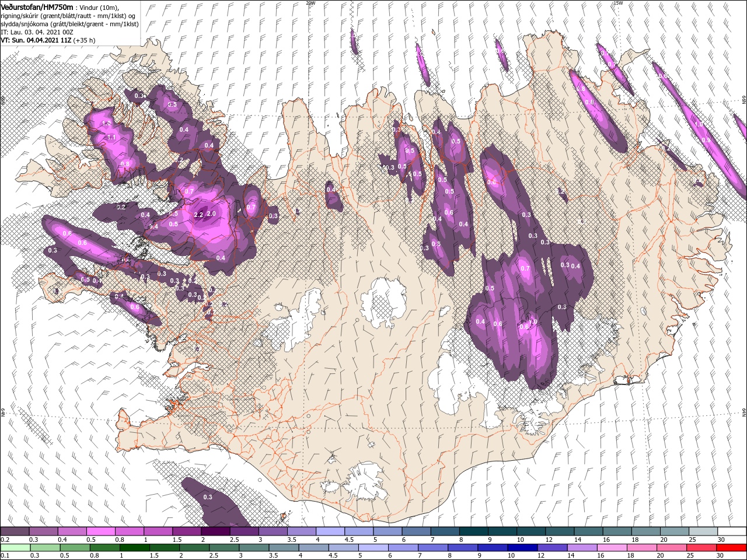Click the '20W' longitude label at the top edge
Screen dimensions: 747x560
[310, 3]
